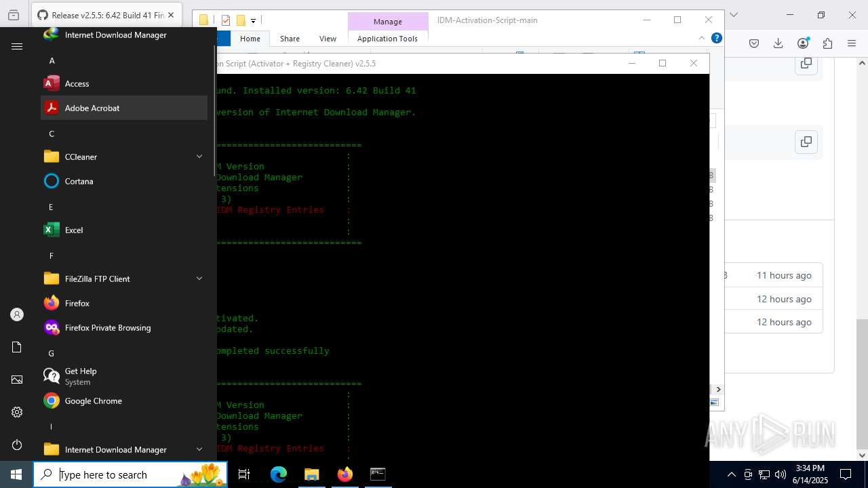The image size is (868, 488).
Task: Switch Explorer to large icons view toggle
Action: (714, 403)
